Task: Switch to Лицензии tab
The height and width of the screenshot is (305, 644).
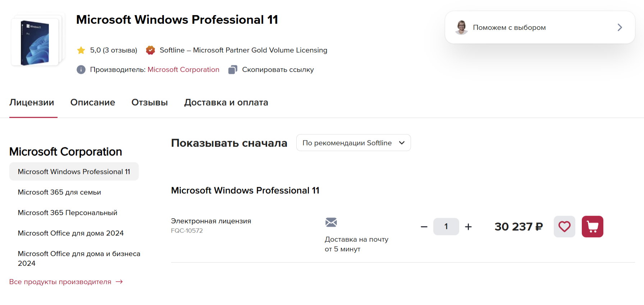Action: [x=32, y=103]
